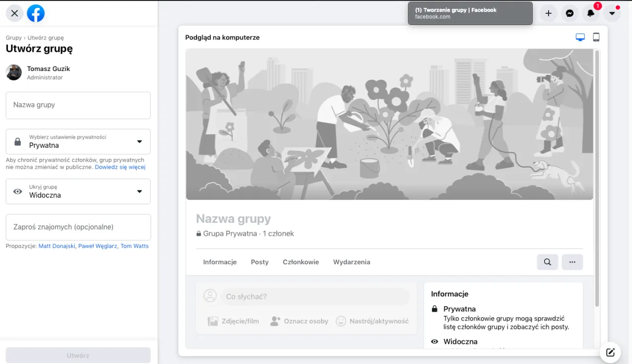Click the Grupy breadcrumb link
This screenshot has height=364, width=632.
[x=14, y=38]
